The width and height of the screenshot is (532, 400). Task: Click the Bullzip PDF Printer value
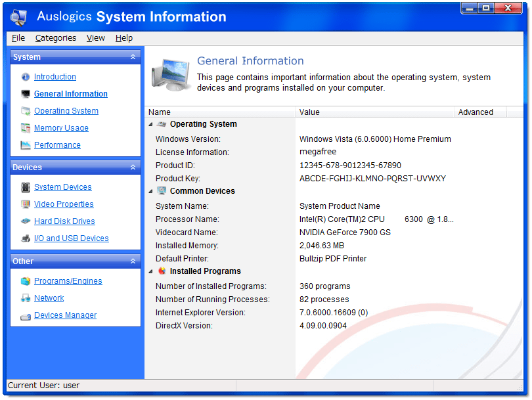coord(333,259)
